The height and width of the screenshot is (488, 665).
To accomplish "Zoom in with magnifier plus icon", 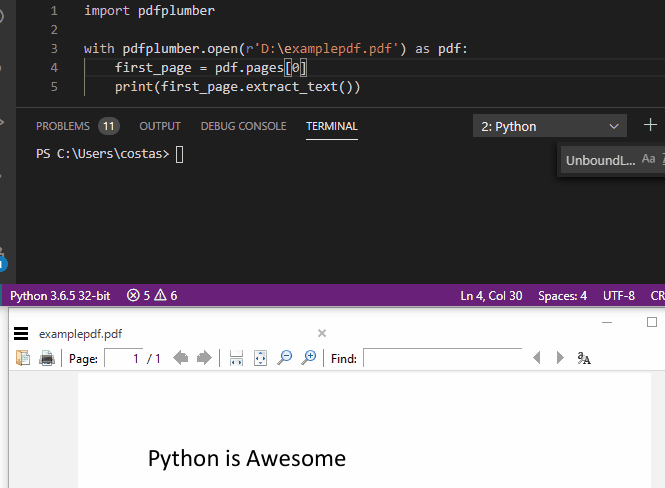I will point(309,358).
